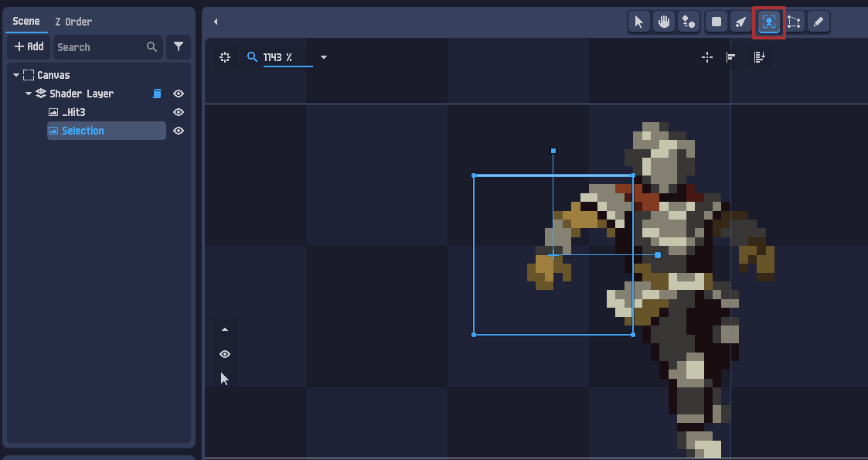Toggle visibility of _Hit3
Image resolution: width=868 pixels, height=460 pixels.
[x=179, y=112]
